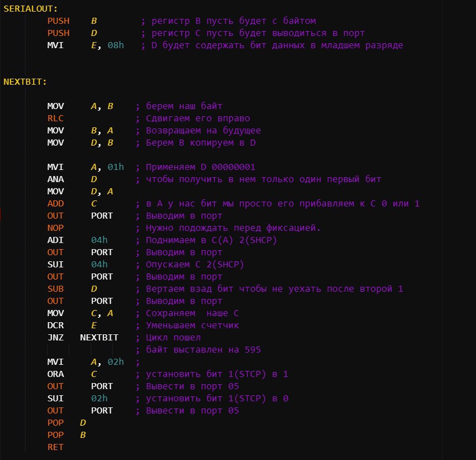Screen dimensions: 476x460
Task: Select the ANA mnemonic
Action: (x=55, y=179)
